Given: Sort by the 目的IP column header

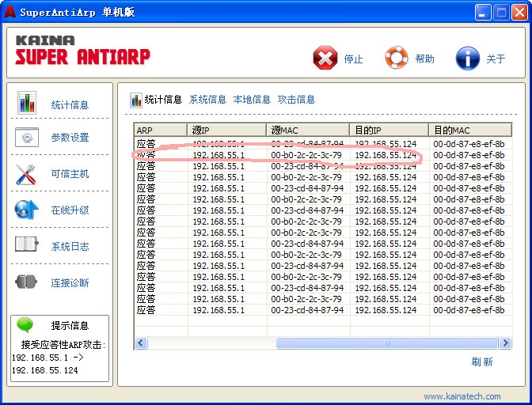Looking at the screenshot, I should click(x=389, y=131).
